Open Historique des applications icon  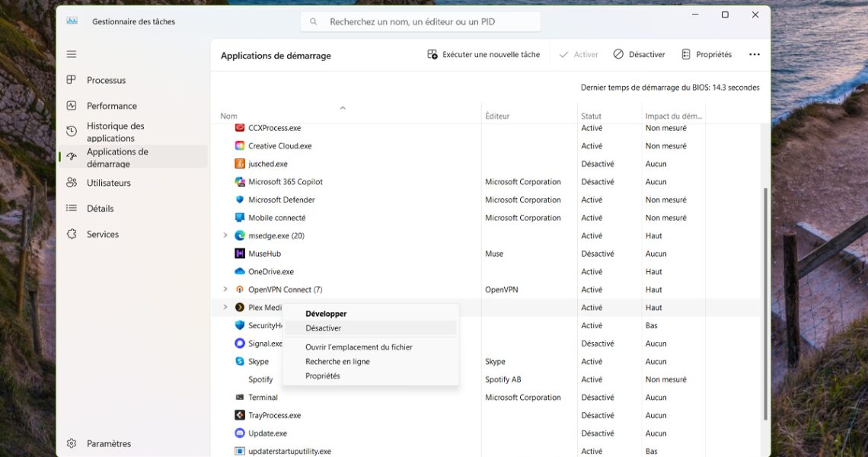tap(72, 132)
